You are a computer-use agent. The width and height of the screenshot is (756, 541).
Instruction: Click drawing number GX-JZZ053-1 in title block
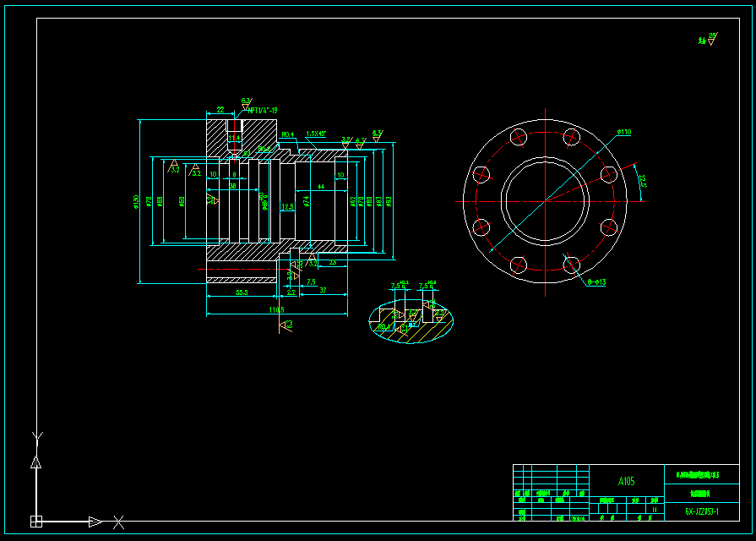(700, 511)
